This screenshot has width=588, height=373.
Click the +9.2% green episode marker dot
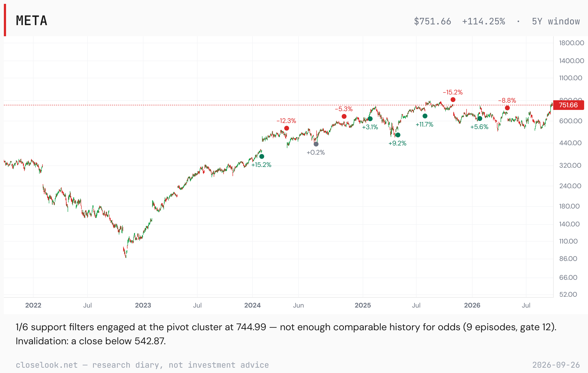pos(398,135)
